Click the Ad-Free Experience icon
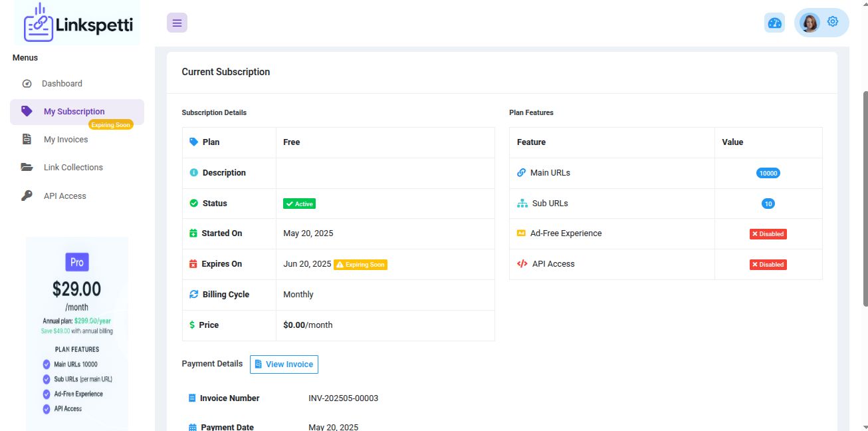This screenshot has width=868, height=431. click(521, 233)
